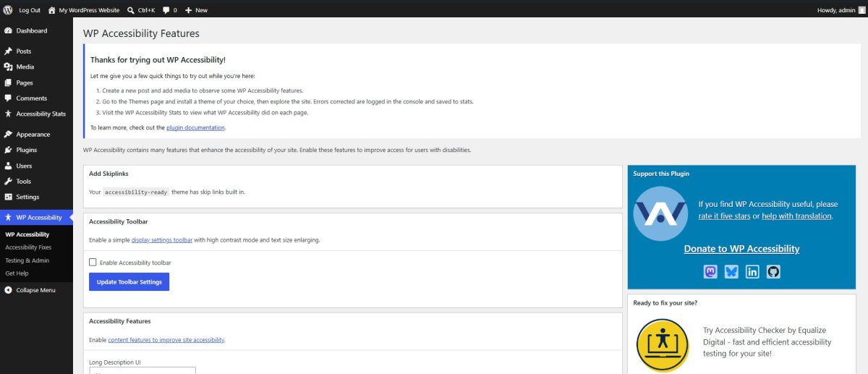Click the Ctrl+K search shortcut label
Image resolution: width=868 pixels, height=374 pixels.
pos(146,10)
